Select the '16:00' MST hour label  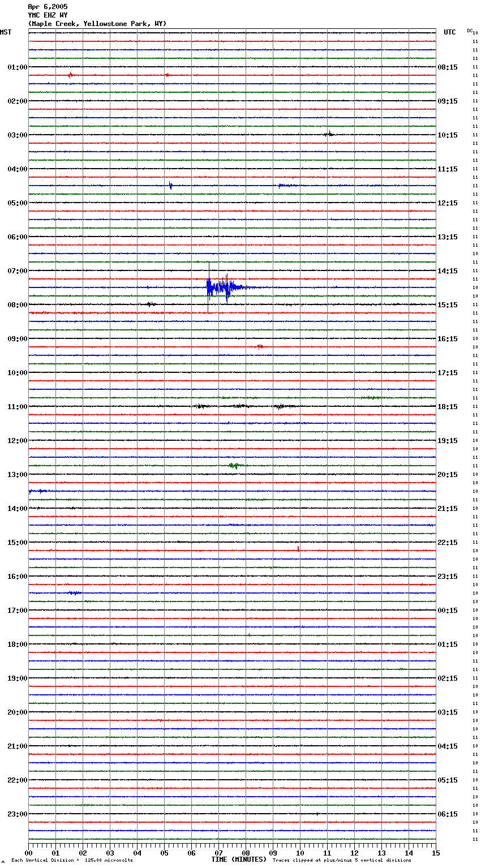point(18,577)
